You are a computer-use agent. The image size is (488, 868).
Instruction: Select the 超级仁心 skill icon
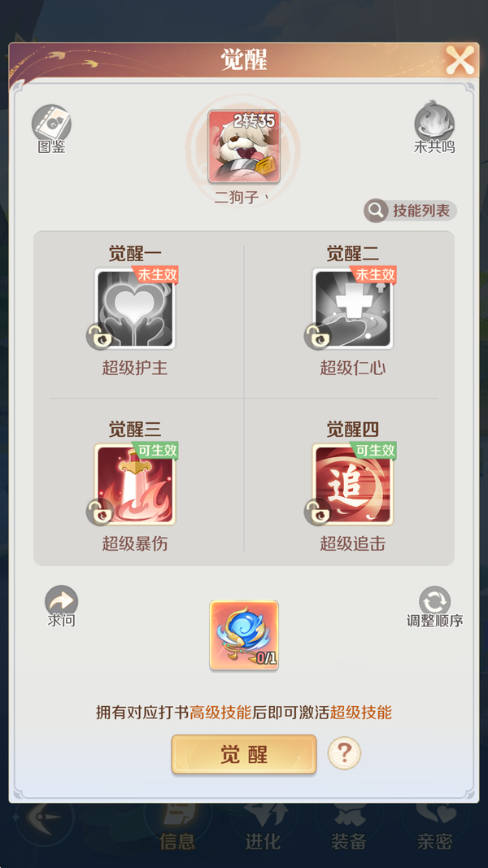pos(353,308)
